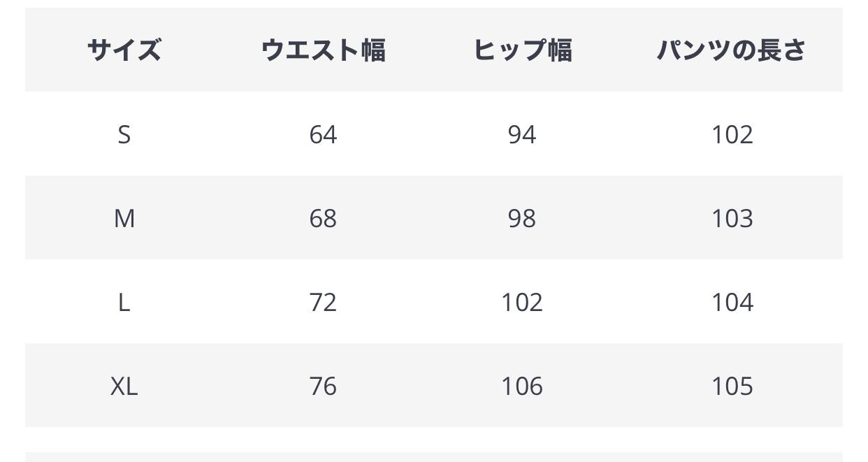Select the L size row label

coord(124,302)
